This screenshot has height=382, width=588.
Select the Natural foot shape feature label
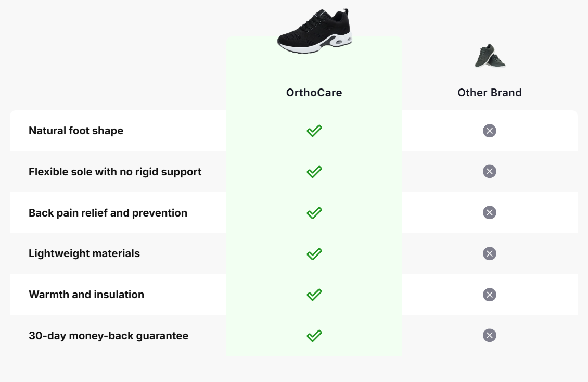pyautogui.click(x=76, y=131)
